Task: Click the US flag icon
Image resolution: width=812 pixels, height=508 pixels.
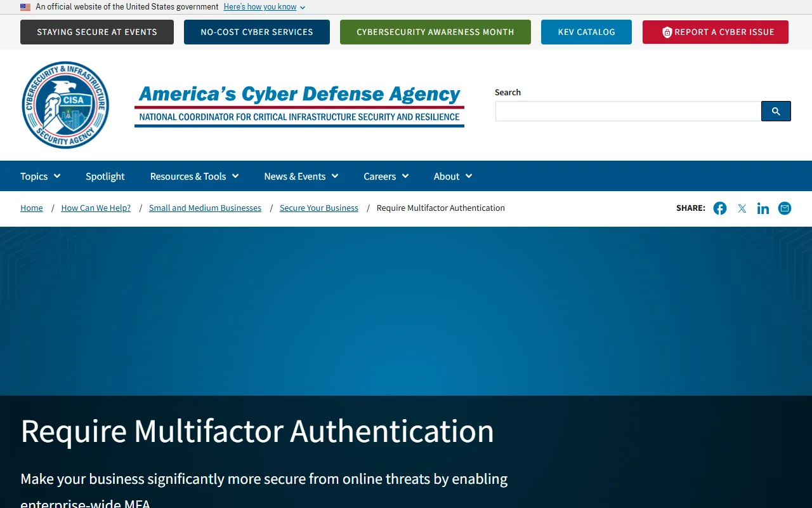Action: [x=25, y=7]
